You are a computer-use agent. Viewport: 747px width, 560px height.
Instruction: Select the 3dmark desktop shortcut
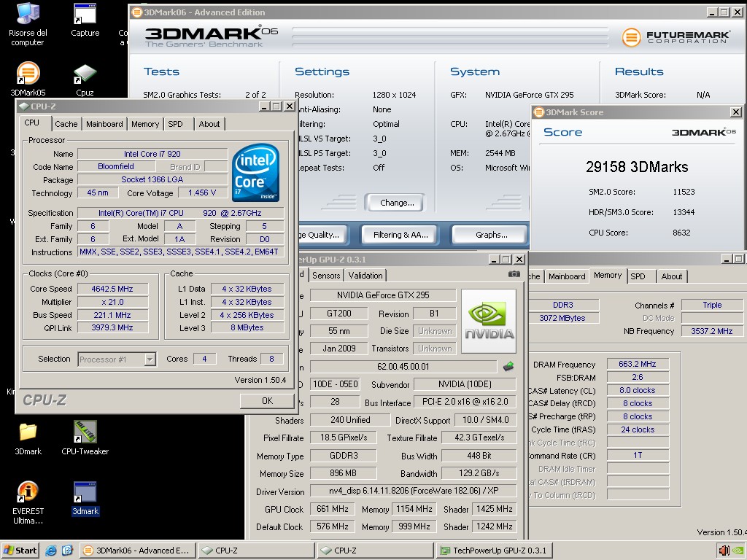point(85,499)
